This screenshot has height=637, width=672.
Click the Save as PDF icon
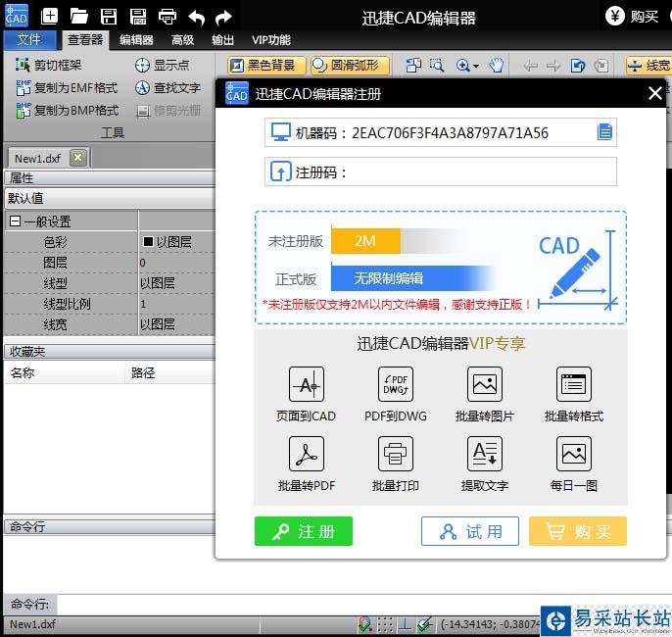point(138,17)
